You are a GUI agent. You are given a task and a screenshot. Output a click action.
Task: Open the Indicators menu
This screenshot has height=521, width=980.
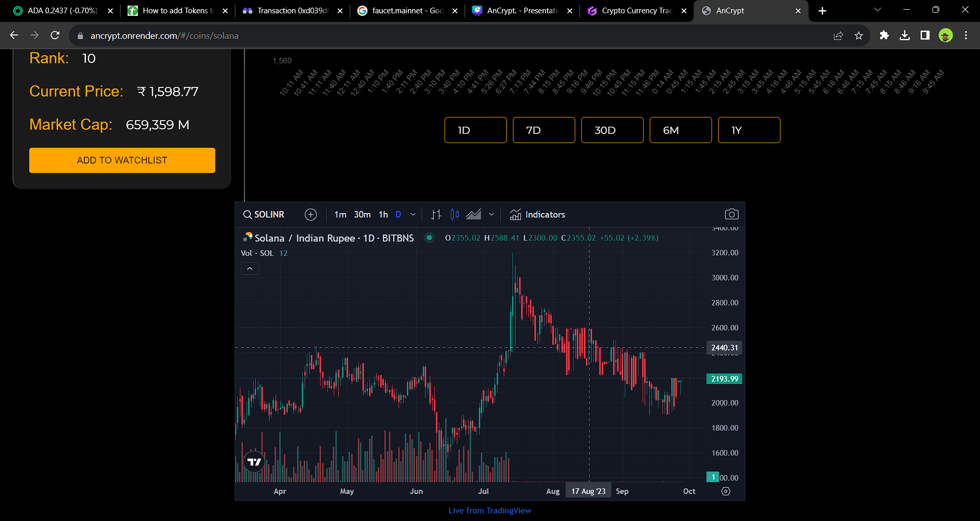(x=537, y=215)
